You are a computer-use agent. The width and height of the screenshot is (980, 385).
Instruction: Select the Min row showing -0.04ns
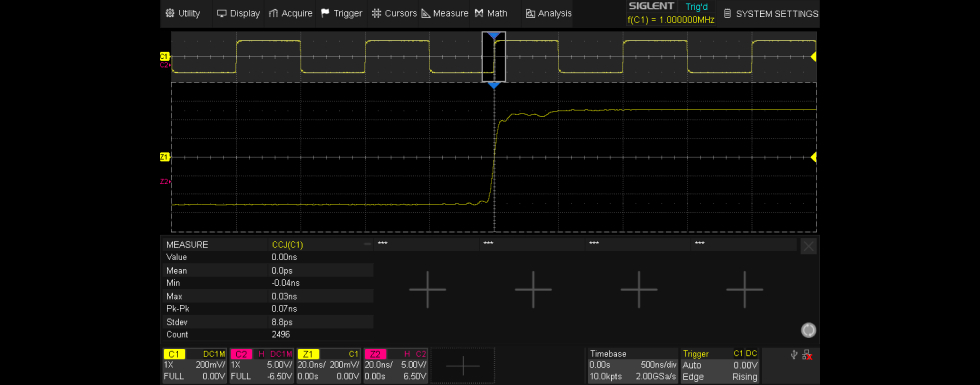pyautogui.click(x=268, y=282)
